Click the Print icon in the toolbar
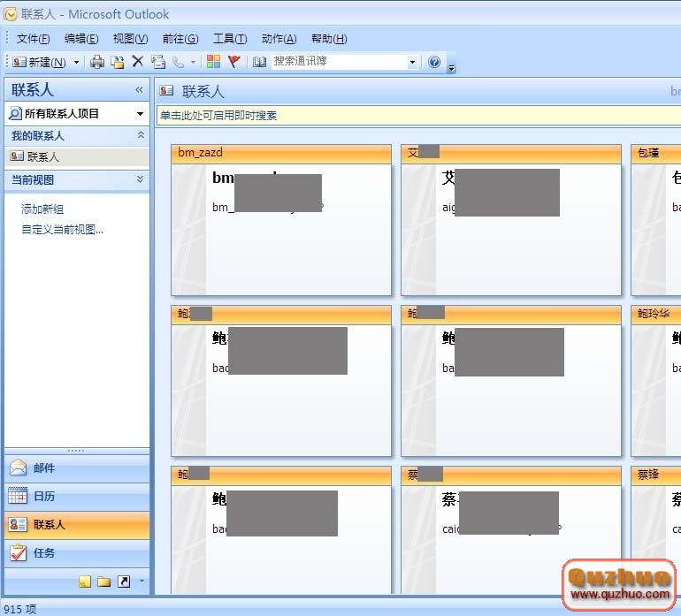Image resolution: width=681 pixels, height=616 pixels. [97, 62]
